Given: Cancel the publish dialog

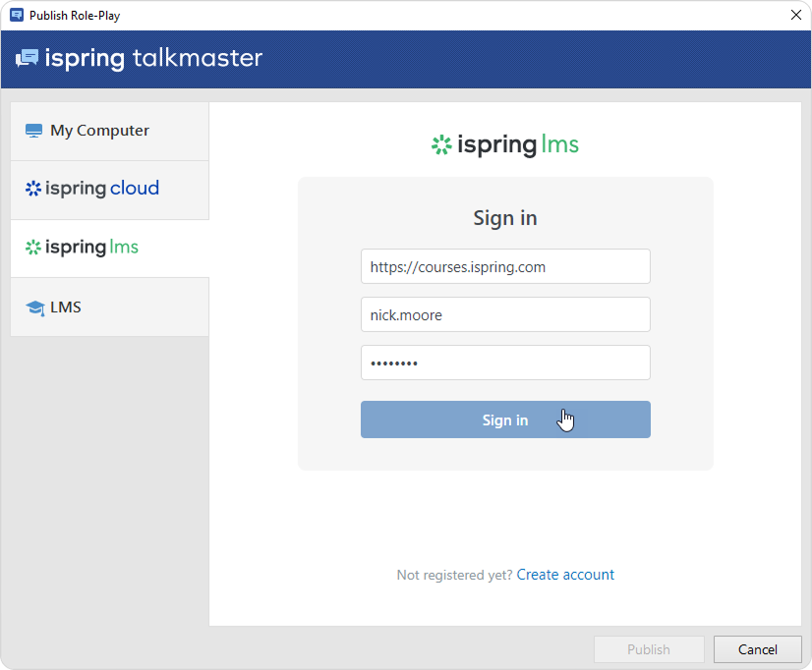Looking at the screenshot, I should [757, 649].
